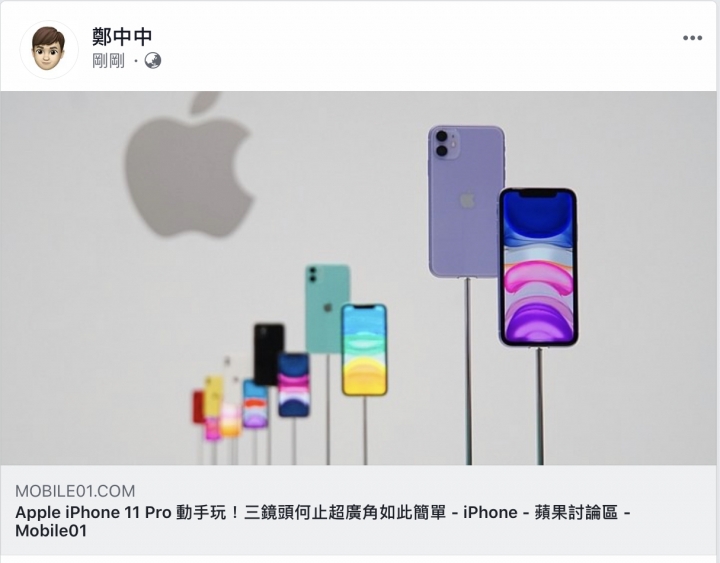Image resolution: width=720 pixels, height=563 pixels.
Task: Click the Apple logo on purple iPhone back
Action: pos(467,200)
